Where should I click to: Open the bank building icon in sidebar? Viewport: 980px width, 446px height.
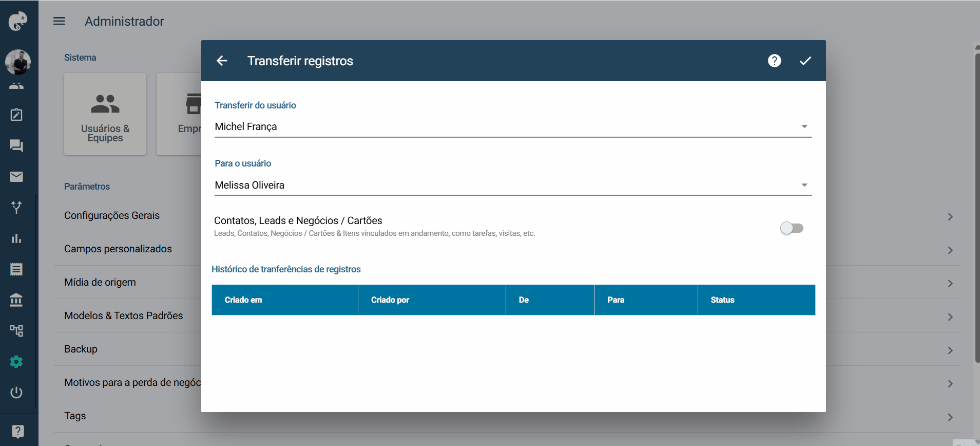16,300
